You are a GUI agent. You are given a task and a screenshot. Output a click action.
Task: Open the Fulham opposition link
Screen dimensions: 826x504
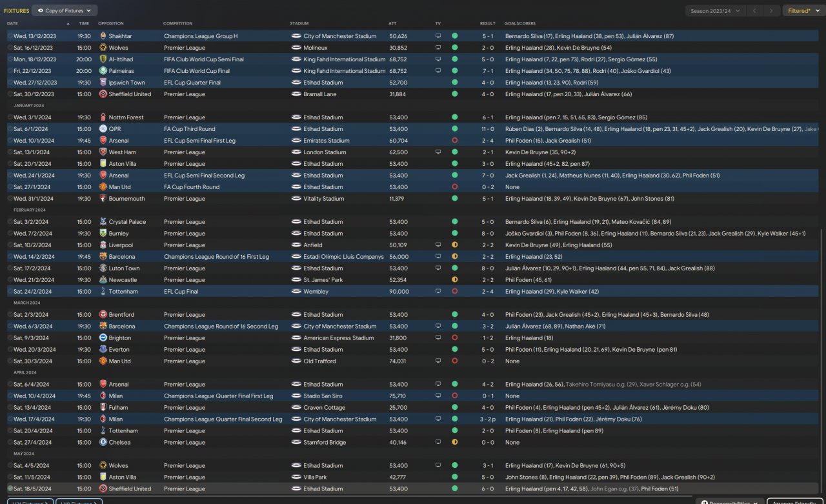pos(119,408)
